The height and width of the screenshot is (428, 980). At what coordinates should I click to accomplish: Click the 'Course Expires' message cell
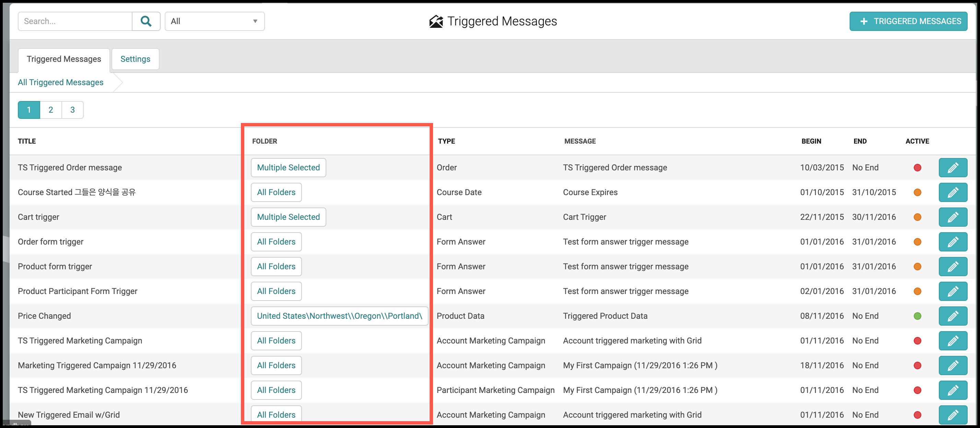590,192
